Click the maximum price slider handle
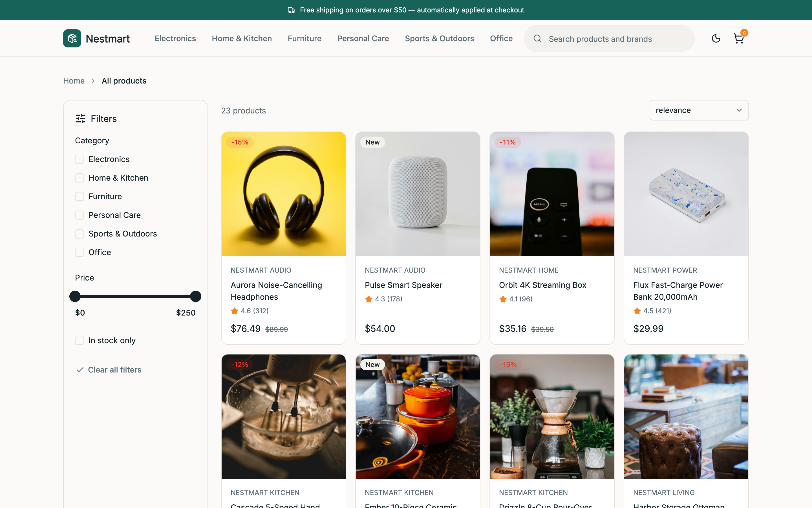The height and width of the screenshot is (508, 812). coord(196,296)
